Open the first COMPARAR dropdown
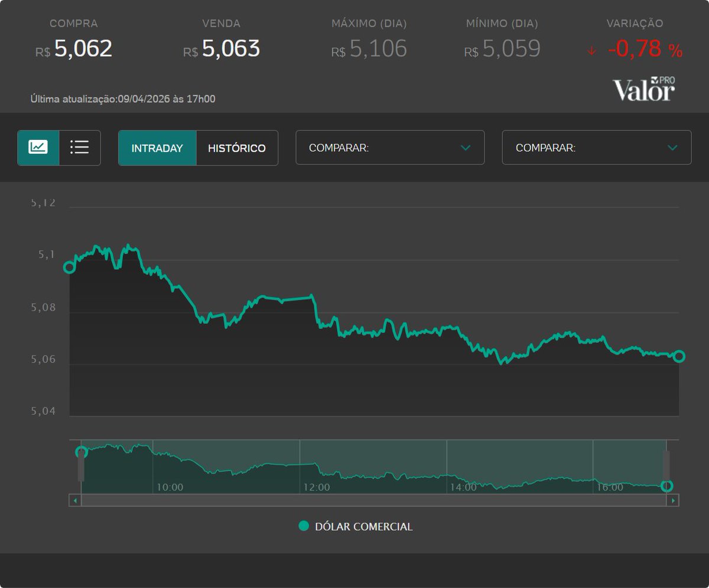 coord(390,148)
